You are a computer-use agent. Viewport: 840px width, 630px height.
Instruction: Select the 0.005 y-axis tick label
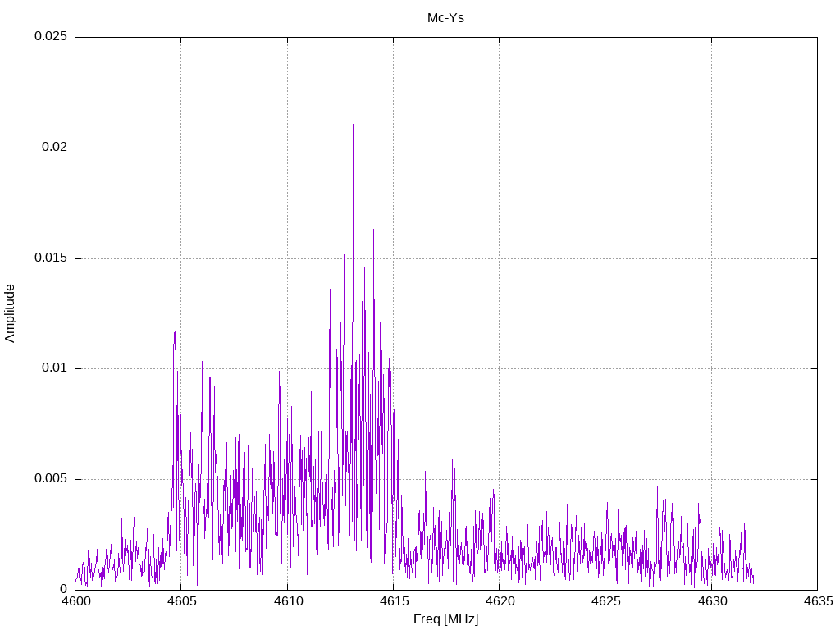pyautogui.click(x=50, y=479)
